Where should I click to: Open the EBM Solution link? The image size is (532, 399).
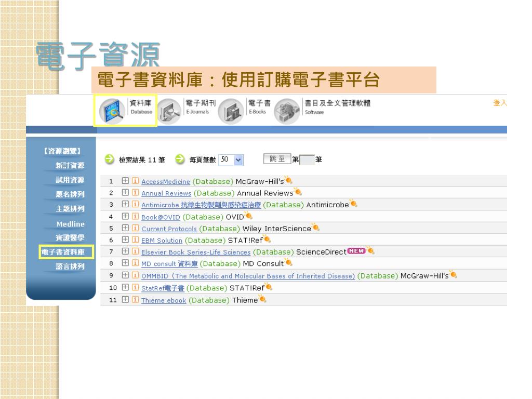[162, 241]
